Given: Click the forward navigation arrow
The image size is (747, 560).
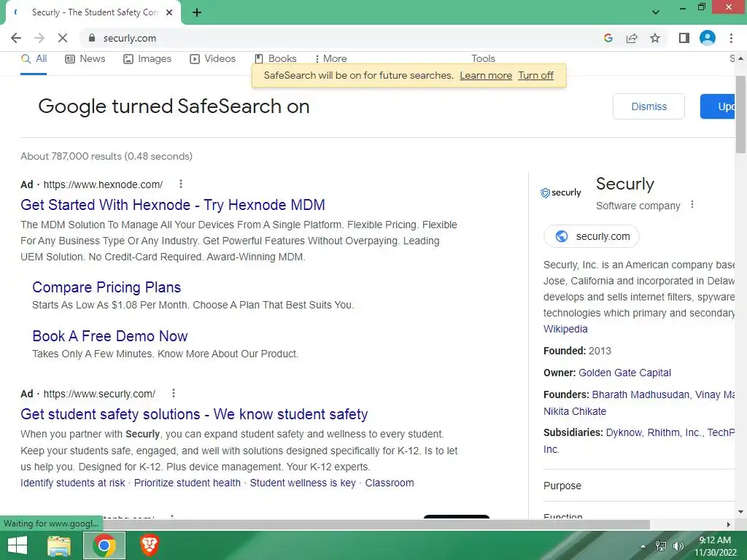Looking at the screenshot, I should (39, 38).
